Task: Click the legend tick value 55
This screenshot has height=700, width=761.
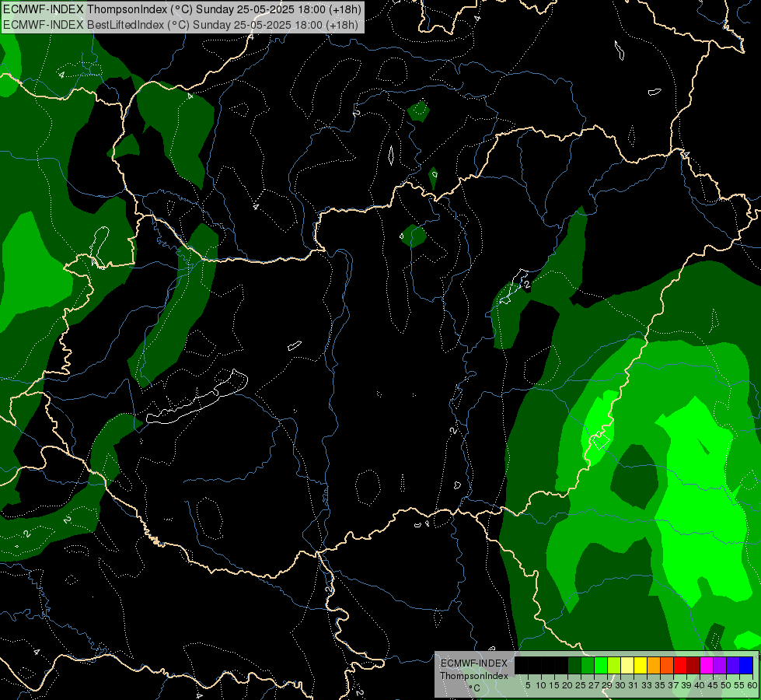Action: pyautogui.click(x=740, y=685)
